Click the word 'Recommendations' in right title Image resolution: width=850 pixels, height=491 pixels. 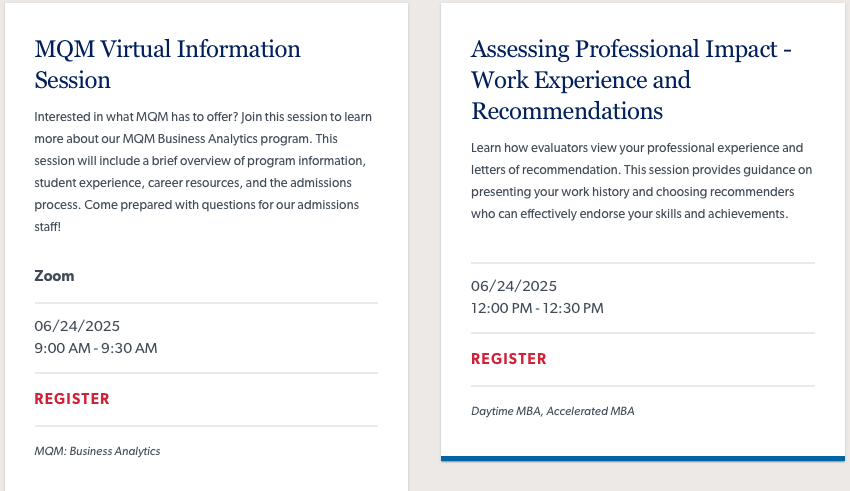coord(567,111)
